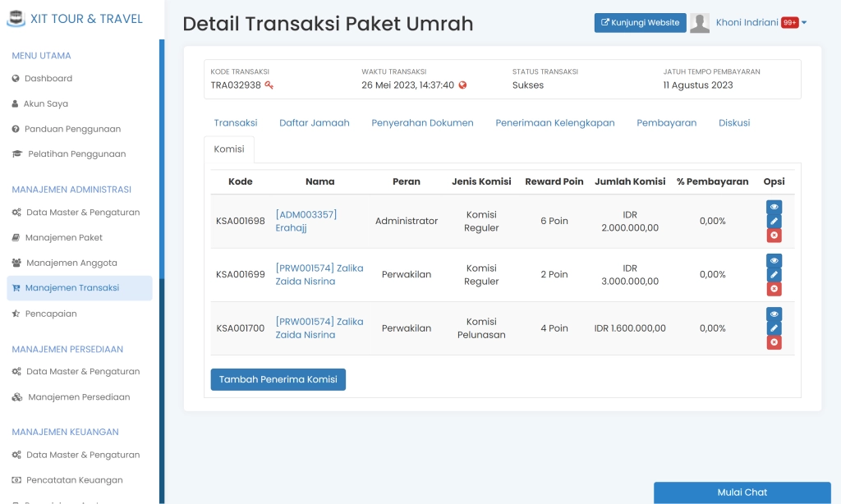Screen dimensions: 841x504
Task: Toggle visibility for the KSA001699 commission row
Action: click(x=773, y=260)
